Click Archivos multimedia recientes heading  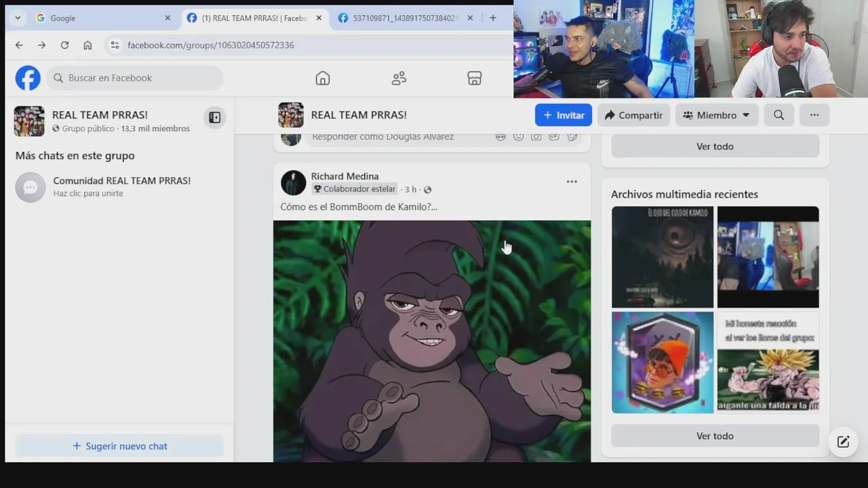684,194
